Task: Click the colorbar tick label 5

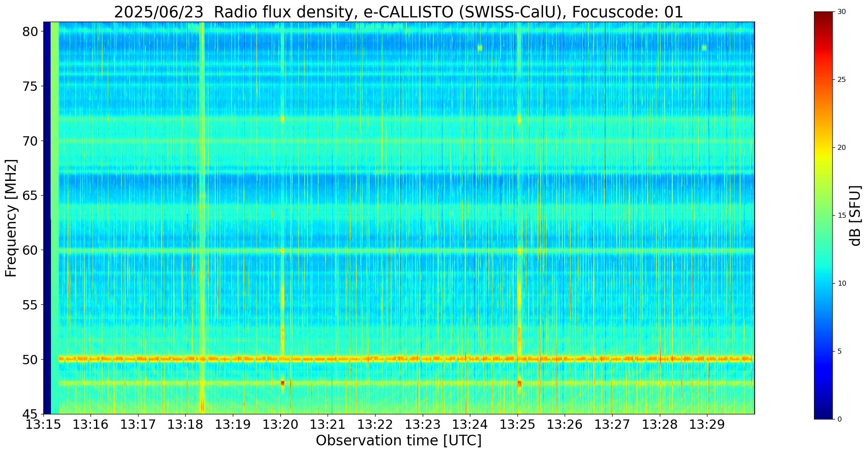Action: [839, 352]
